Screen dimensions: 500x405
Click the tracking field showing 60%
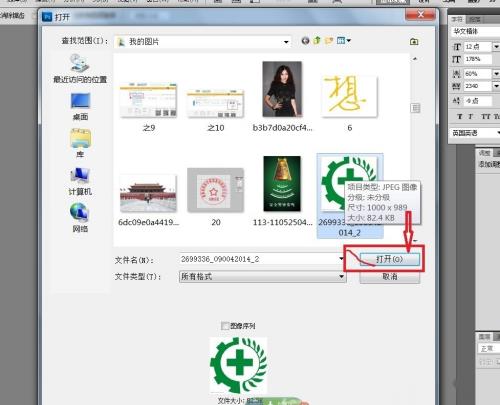[478, 74]
